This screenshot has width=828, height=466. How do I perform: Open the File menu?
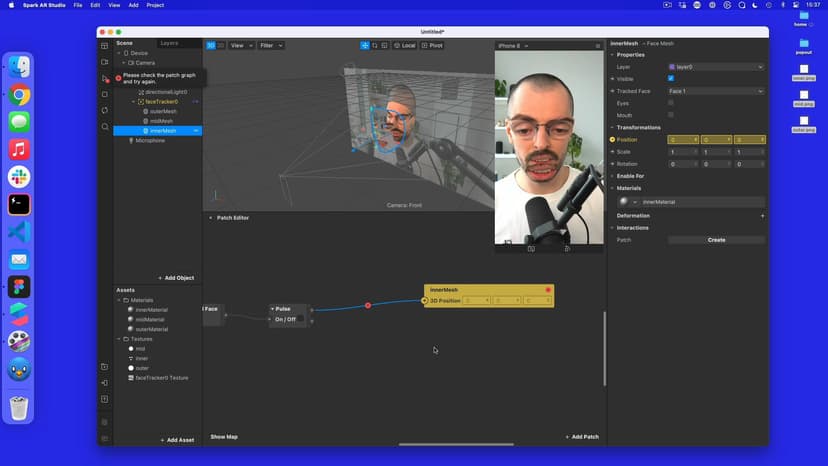coord(78,5)
